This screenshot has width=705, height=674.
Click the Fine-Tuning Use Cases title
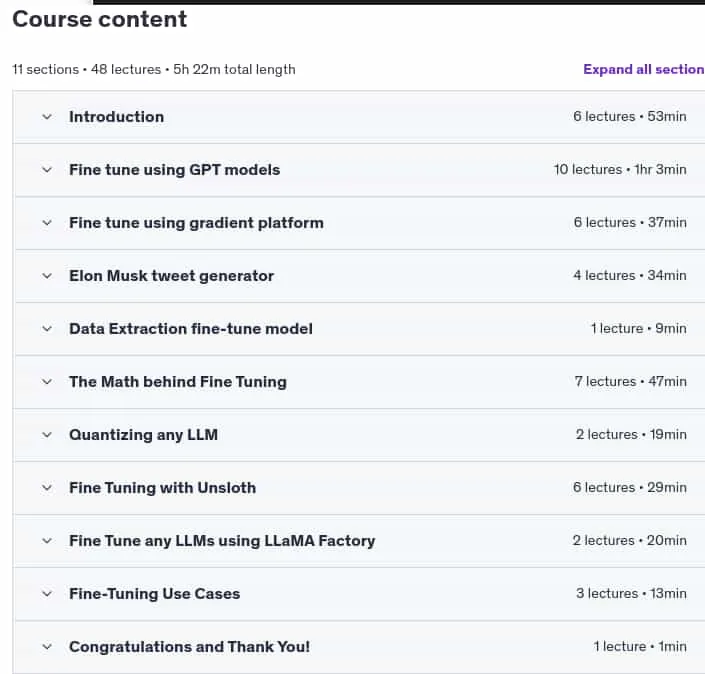pos(155,594)
